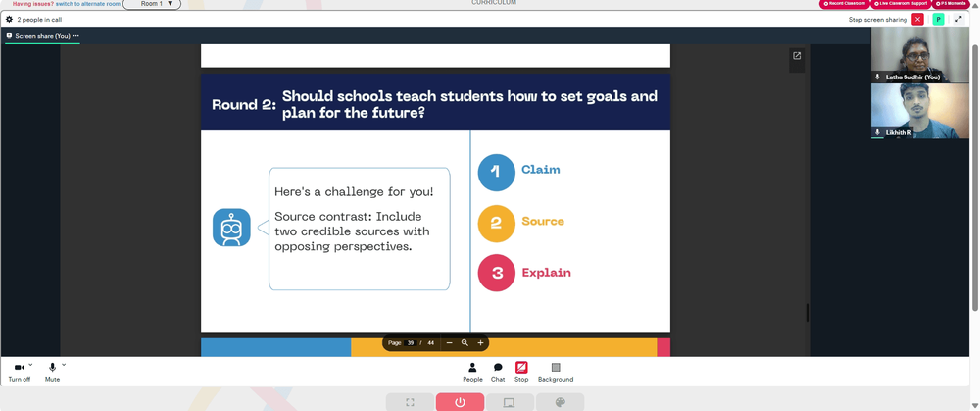
Task: Click the 'Round 2:' heading text
Action: click(244, 105)
